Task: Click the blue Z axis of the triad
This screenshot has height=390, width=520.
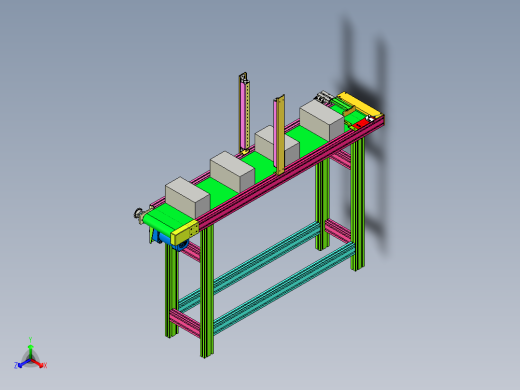Action: click(21, 364)
